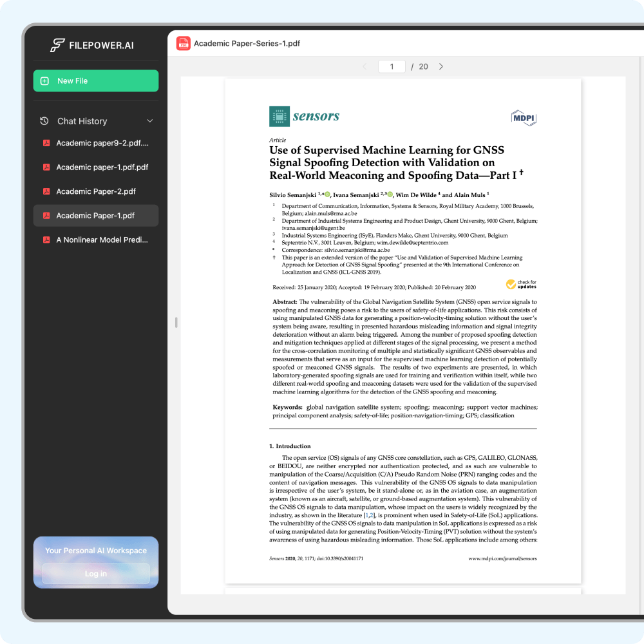Click the plus icon inside New File button

coord(45,80)
